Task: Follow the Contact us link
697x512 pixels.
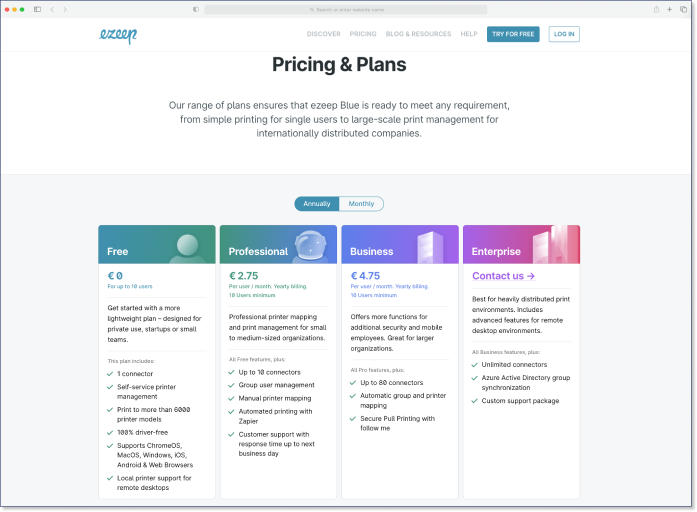Action: click(503, 276)
